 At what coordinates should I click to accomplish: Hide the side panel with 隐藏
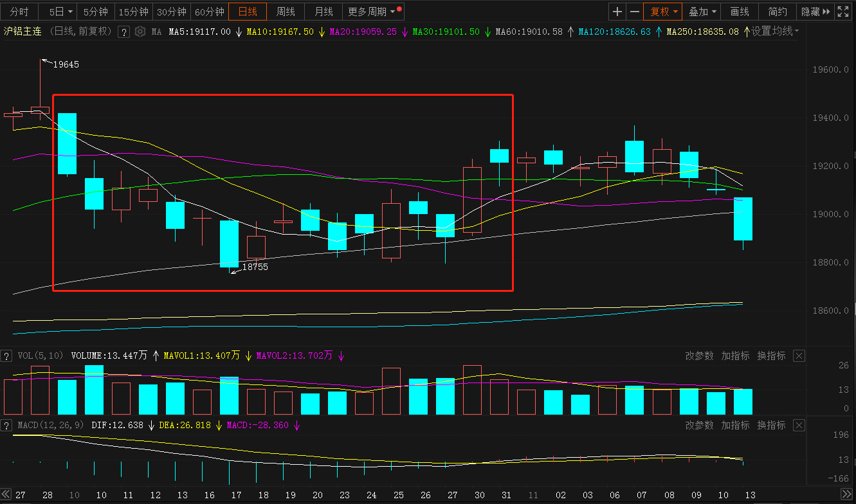point(815,12)
